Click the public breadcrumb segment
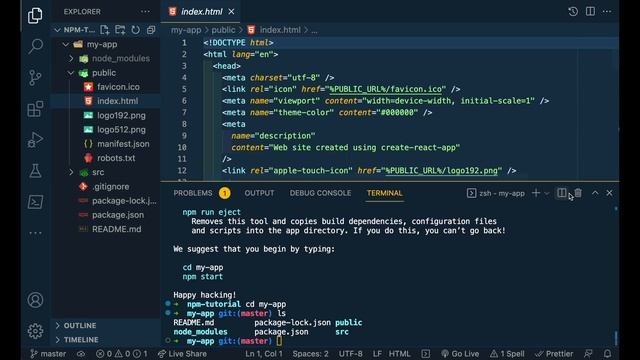Viewport: 640px width, 360px height. pyautogui.click(x=223, y=30)
